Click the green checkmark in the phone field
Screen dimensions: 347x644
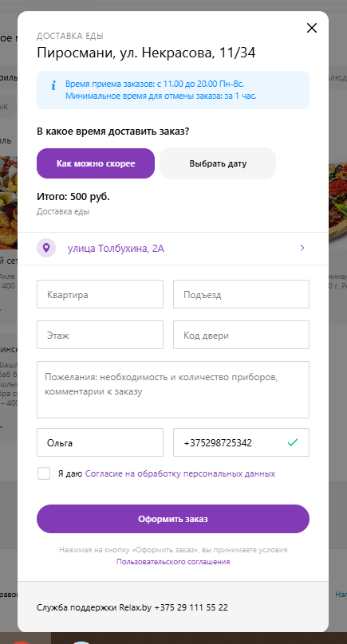(293, 443)
